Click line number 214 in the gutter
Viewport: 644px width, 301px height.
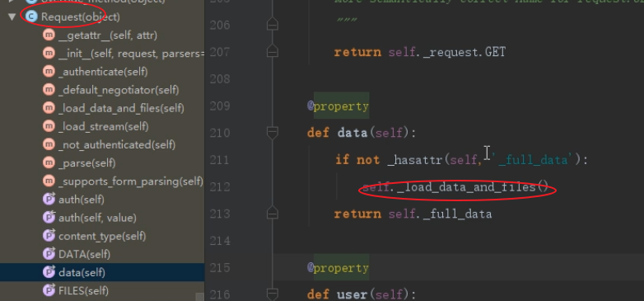pos(221,241)
